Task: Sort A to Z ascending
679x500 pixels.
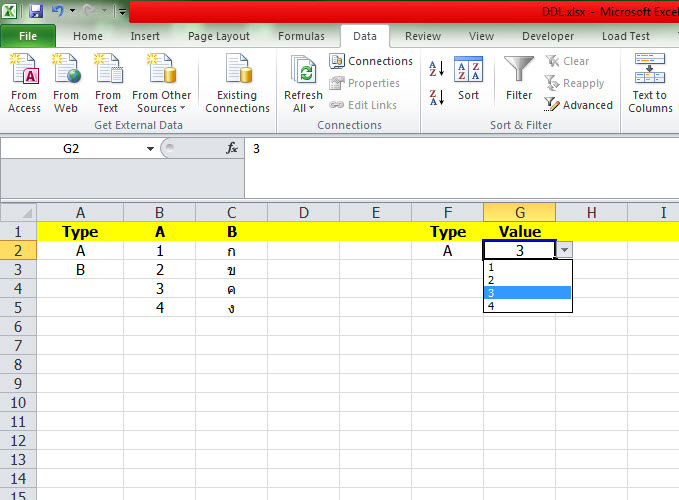Action: 436,69
